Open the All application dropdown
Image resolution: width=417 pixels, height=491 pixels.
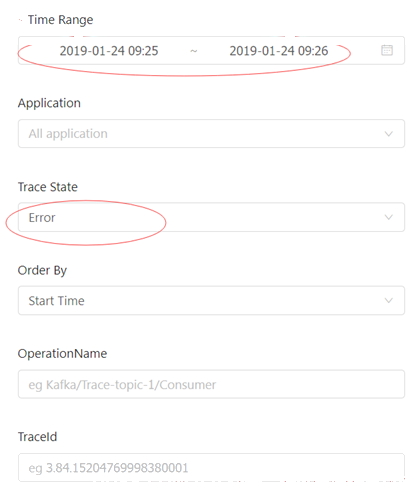click(x=211, y=134)
